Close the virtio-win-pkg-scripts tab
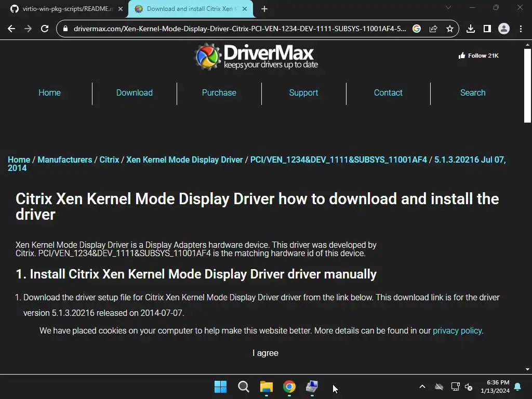532x399 pixels. [x=120, y=9]
